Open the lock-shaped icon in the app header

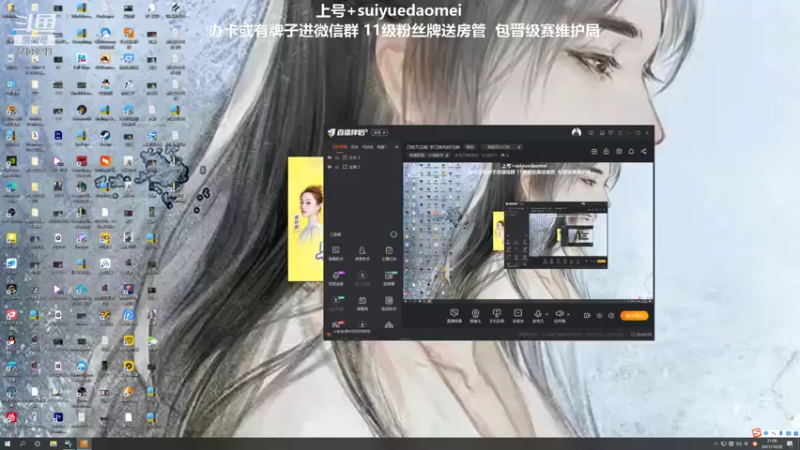[x=606, y=152]
